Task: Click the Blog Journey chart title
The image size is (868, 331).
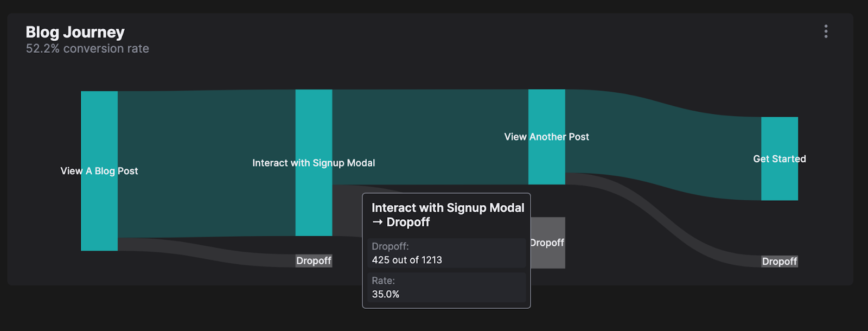Action: [x=75, y=33]
